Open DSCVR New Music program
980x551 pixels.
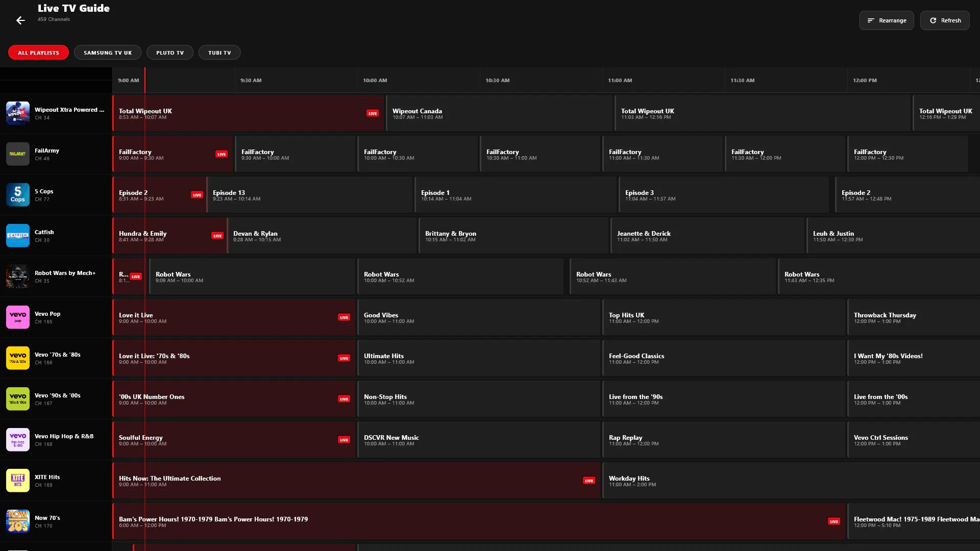coord(479,440)
